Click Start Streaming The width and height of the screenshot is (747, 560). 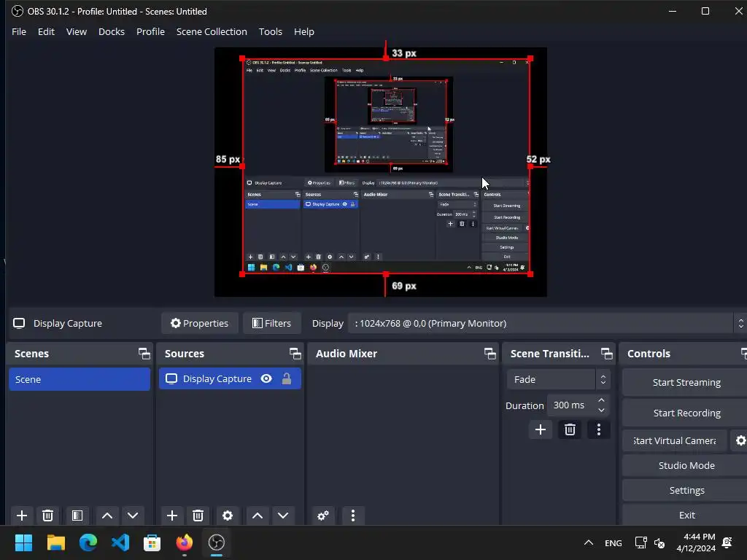click(686, 382)
